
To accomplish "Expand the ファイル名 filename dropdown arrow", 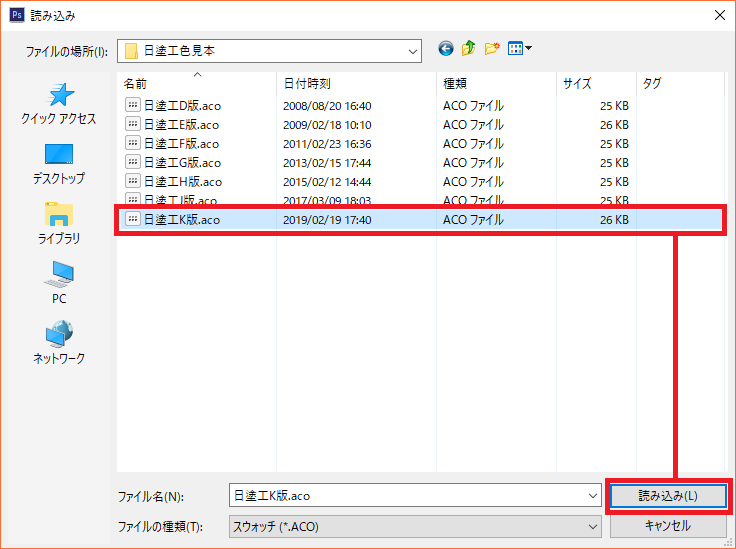I will [x=592, y=496].
